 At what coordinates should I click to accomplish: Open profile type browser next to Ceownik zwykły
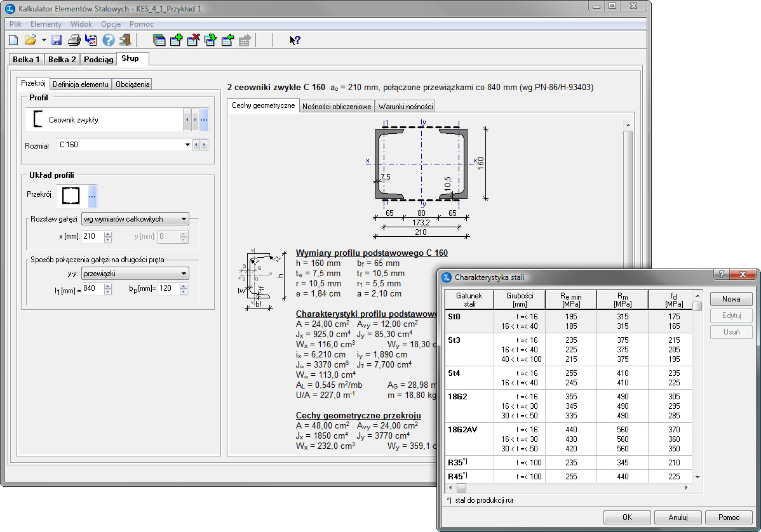tap(204, 119)
